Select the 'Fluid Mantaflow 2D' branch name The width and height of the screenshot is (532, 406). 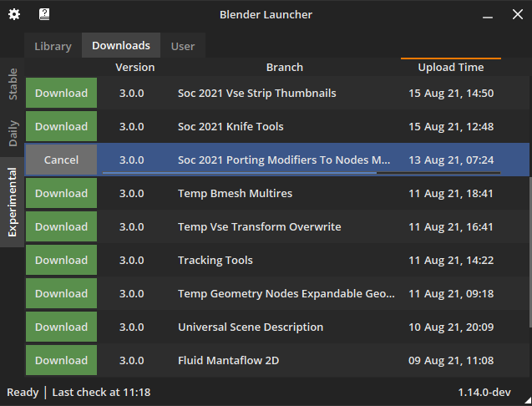click(x=229, y=360)
